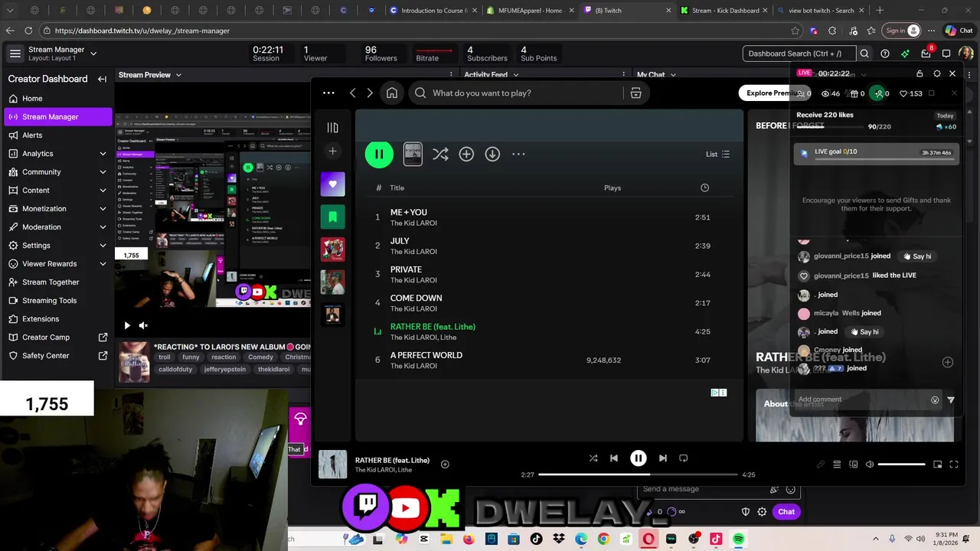Open the Twitch dashboard hamburger menu

pyautogui.click(x=15, y=54)
